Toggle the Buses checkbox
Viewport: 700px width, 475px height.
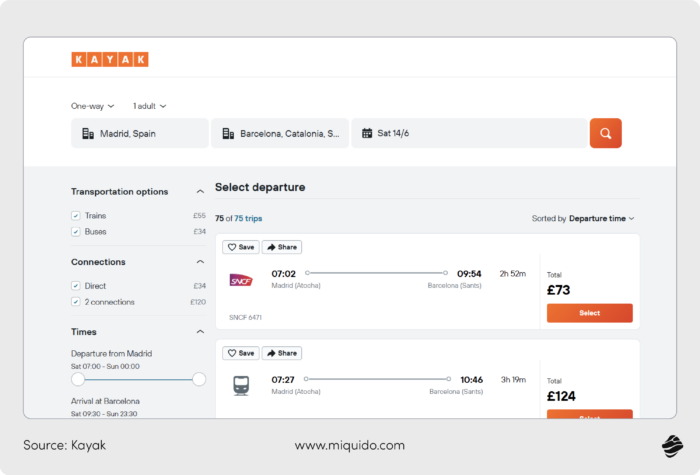point(75,232)
